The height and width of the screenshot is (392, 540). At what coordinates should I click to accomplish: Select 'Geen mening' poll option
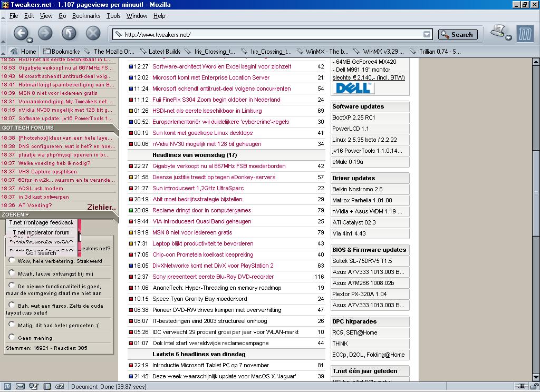[x=12, y=337]
